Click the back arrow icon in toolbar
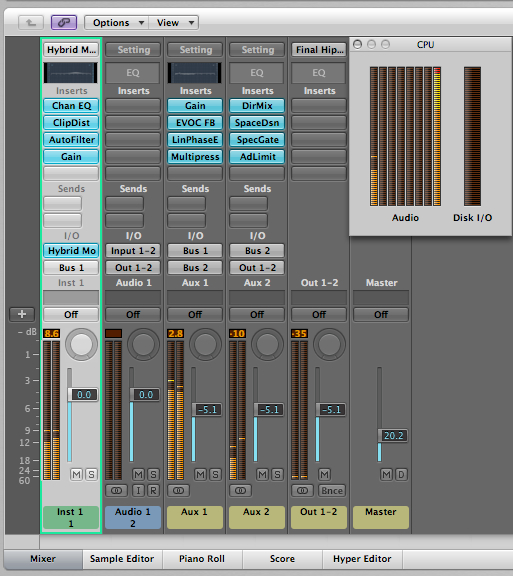This screenshot has height=576, width=513. 31,22
